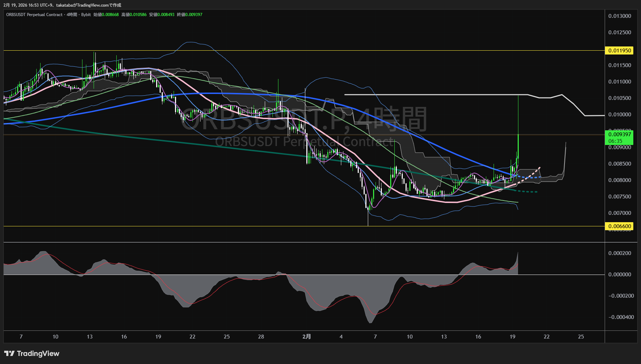641x364 pixels.
Task: Click the TradingView logo icon
Action: 9,354
